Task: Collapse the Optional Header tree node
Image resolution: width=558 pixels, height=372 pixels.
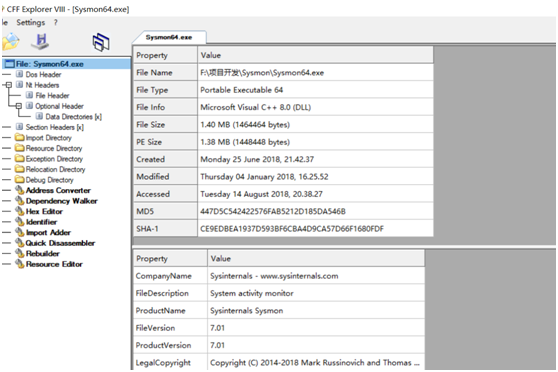Action: click(x=19, y=106)
